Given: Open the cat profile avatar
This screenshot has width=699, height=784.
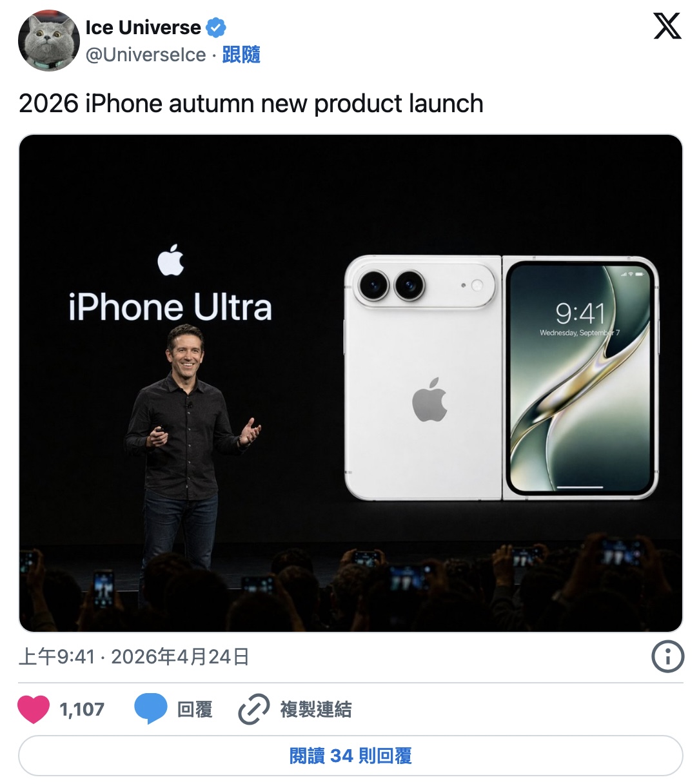Looking at the screenshot, I should 49,41.
